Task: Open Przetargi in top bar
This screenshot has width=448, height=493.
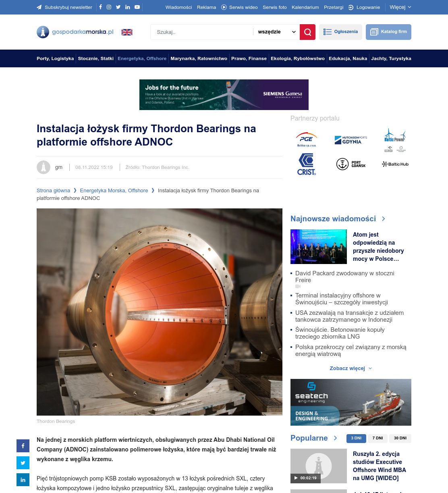Action: pos(334,7)
